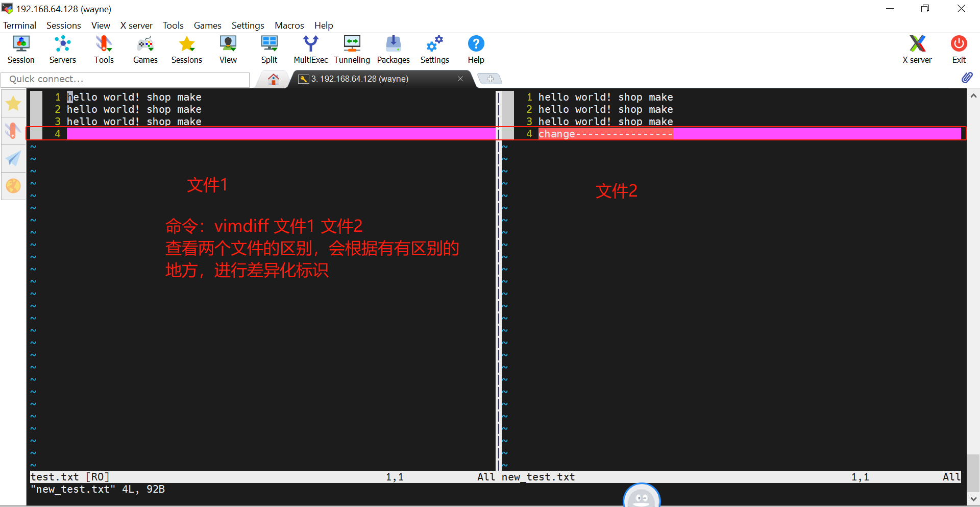Select the 3. 192.168.64.128 (wayne) tab
This screenshot has height=507, width=980.
360,79
